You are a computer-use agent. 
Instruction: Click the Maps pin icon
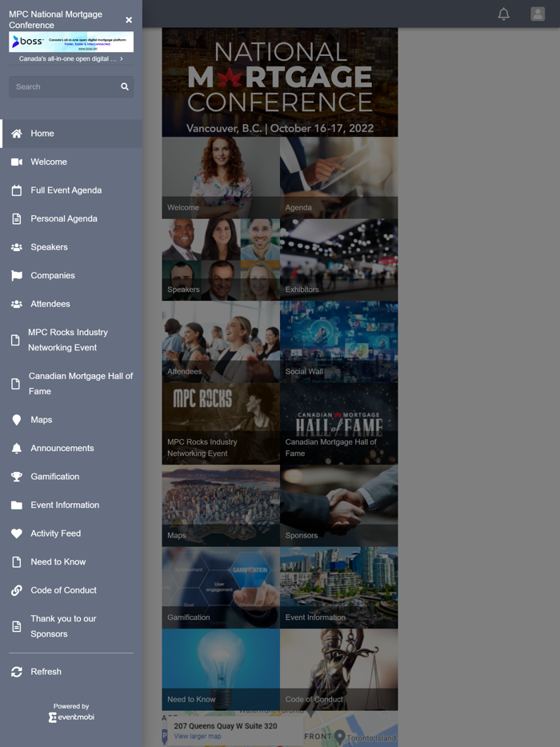tap(17, 420)
